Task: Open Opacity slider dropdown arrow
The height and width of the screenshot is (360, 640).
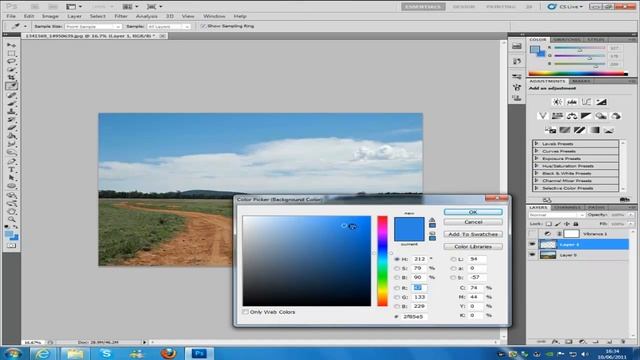Action: [631, 215]
